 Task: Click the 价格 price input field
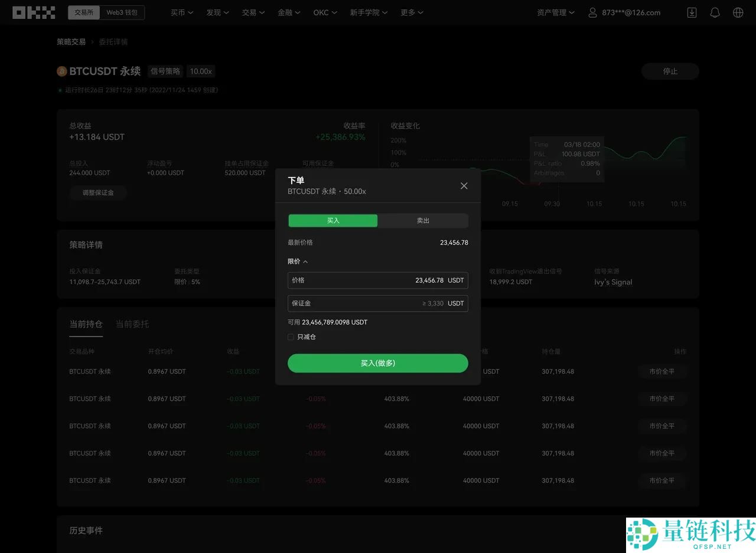pos(378,280)
